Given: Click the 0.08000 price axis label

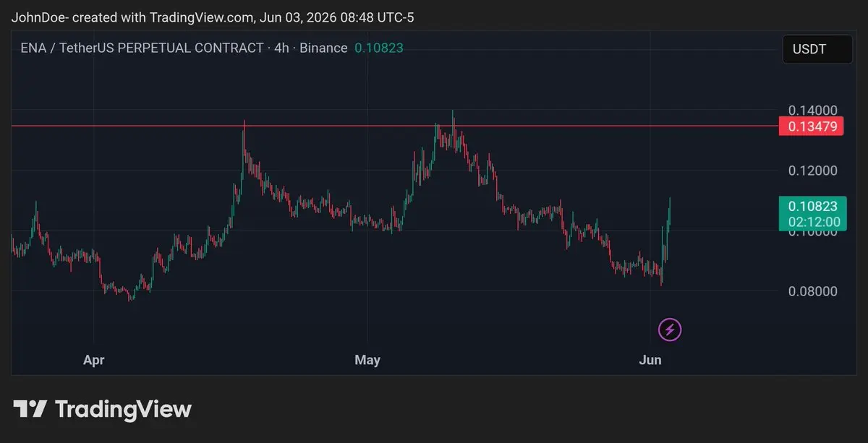Looking at the screenshot, I should [x=813, y=291].
